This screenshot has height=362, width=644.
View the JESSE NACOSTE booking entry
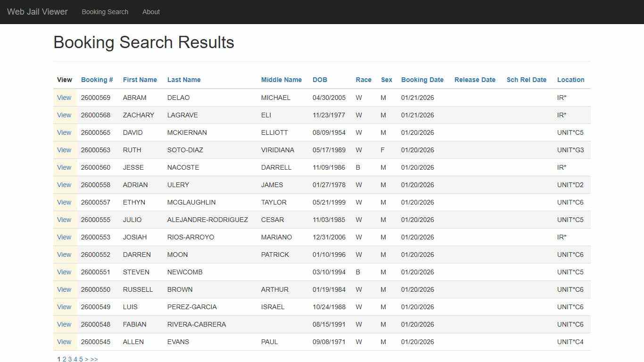point(64,167)
